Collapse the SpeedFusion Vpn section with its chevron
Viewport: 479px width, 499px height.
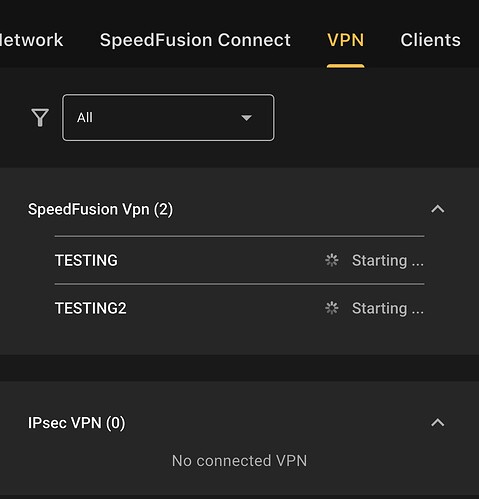(x=438, y=209)
